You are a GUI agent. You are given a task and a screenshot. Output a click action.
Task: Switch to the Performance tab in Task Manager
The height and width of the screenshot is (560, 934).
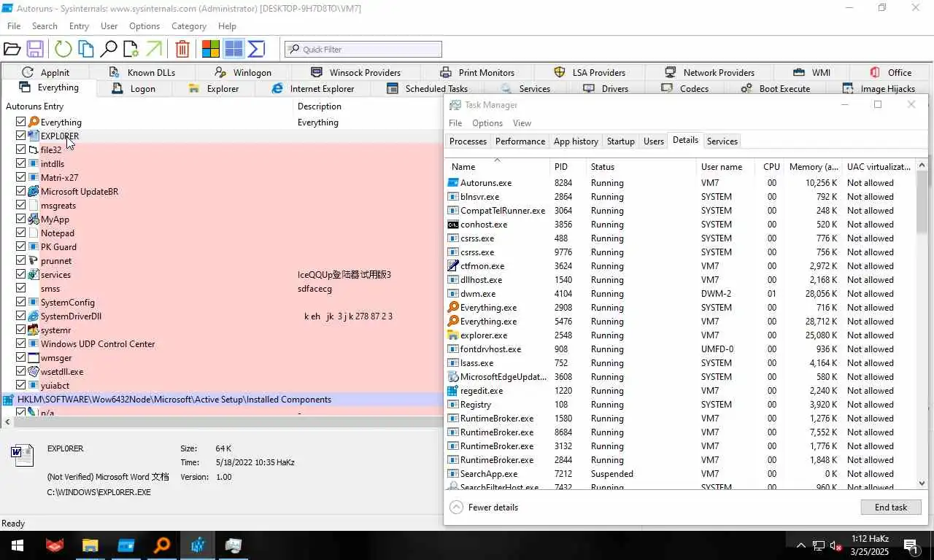[520, 141]
